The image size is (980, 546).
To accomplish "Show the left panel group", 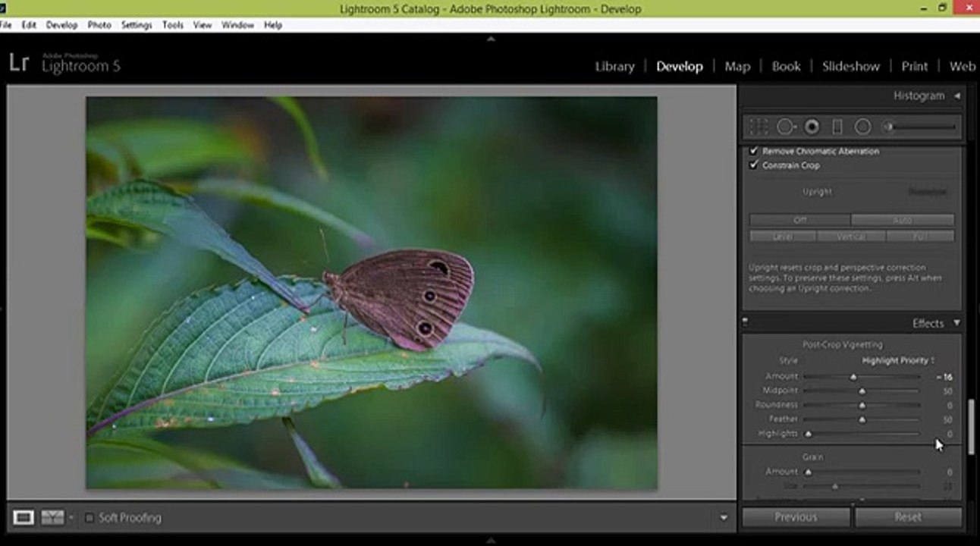I will 2,309.
